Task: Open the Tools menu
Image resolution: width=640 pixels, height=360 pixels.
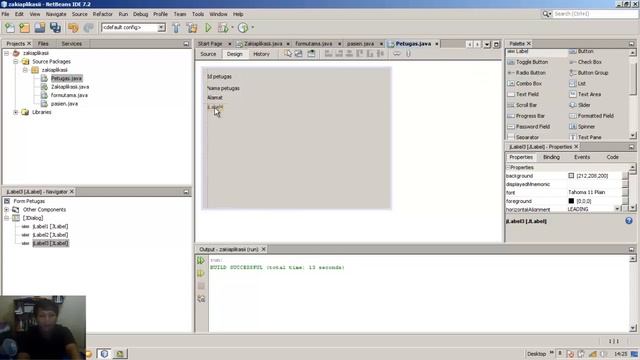Action: [198, 14]
